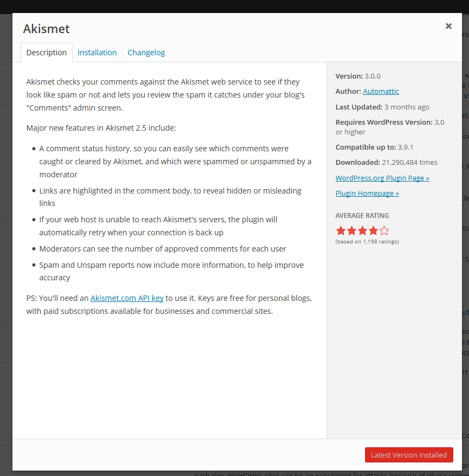Viewport: 469px width, 476px height.
Task: Click the Akismet dialog title
Action: 47,29
